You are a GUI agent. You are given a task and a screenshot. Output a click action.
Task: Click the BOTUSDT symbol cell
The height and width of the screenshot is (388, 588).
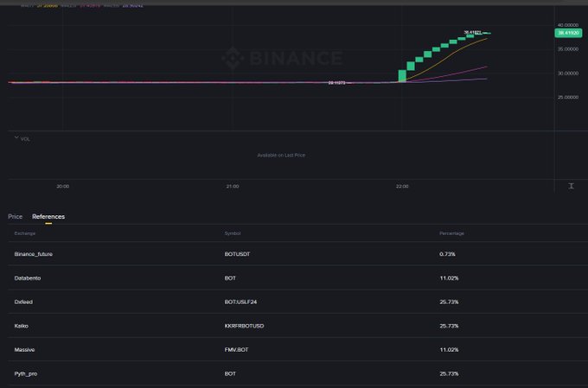coord(237,254)
